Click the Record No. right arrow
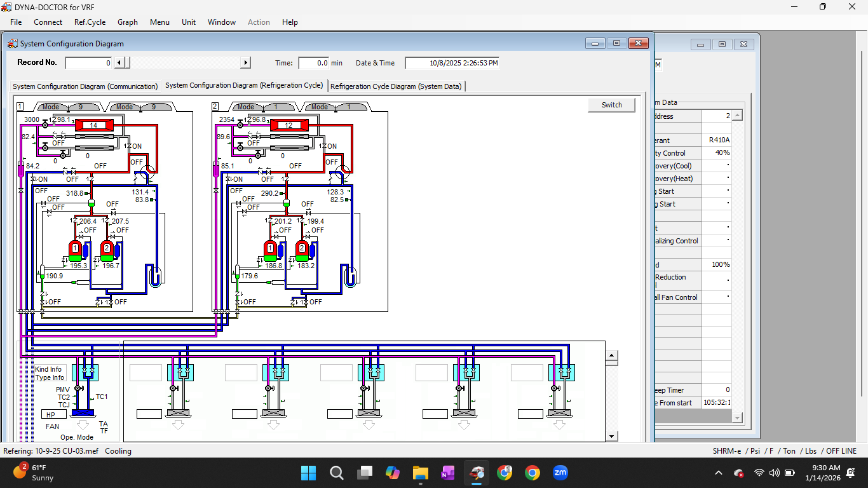868x488 pixels. [245, 62]
